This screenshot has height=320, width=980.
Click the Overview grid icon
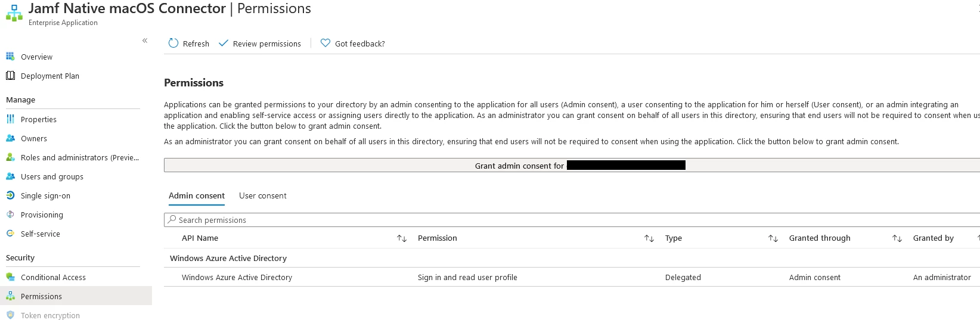coord(10,57)
